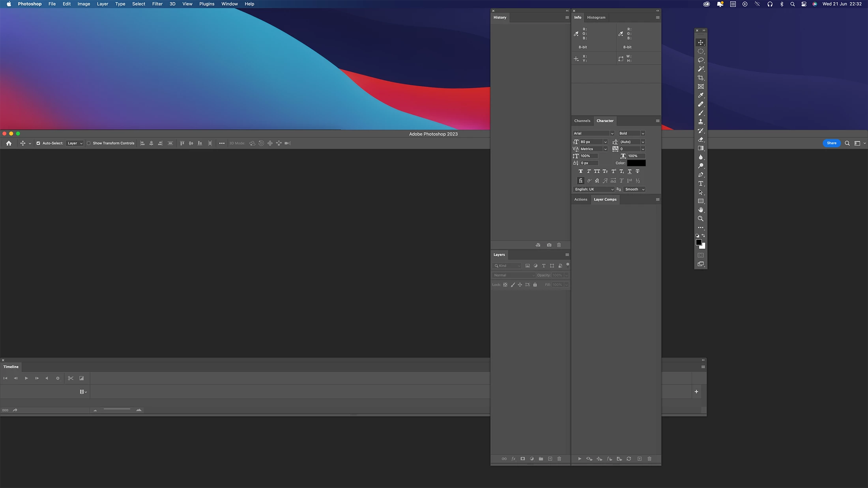Disable the Auto-Select checkbox
Screen dimensions: 868x488
click(x=38, y=143)
